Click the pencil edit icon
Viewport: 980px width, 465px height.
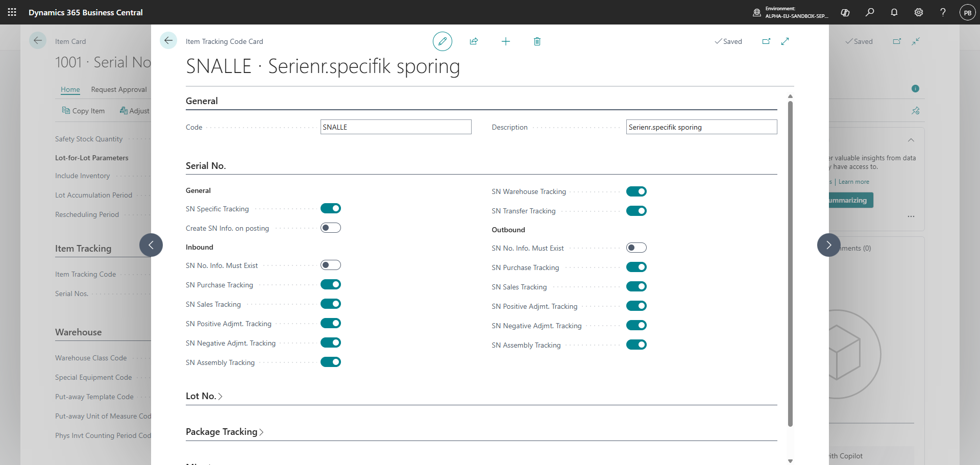click(x=443, y=41)
